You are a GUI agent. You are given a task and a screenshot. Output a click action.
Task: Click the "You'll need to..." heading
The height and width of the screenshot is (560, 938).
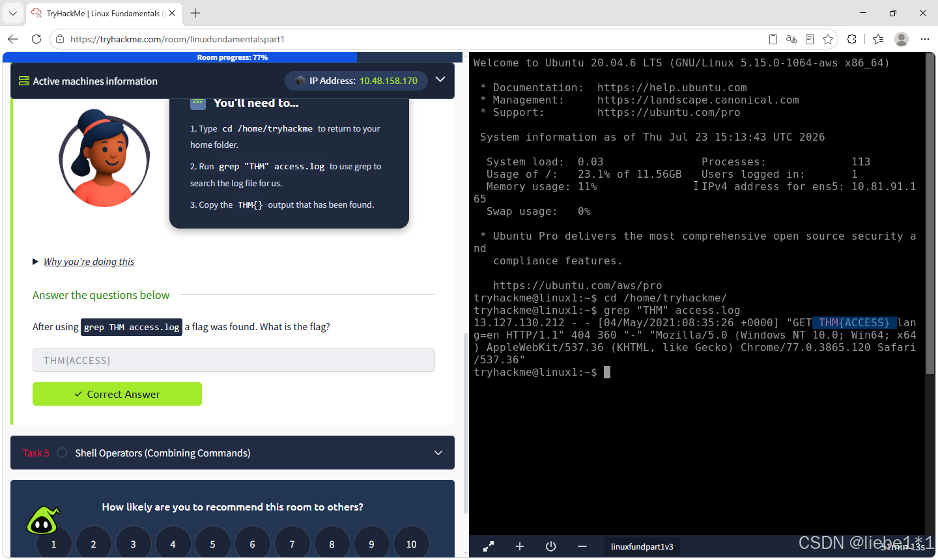[256, 103]
